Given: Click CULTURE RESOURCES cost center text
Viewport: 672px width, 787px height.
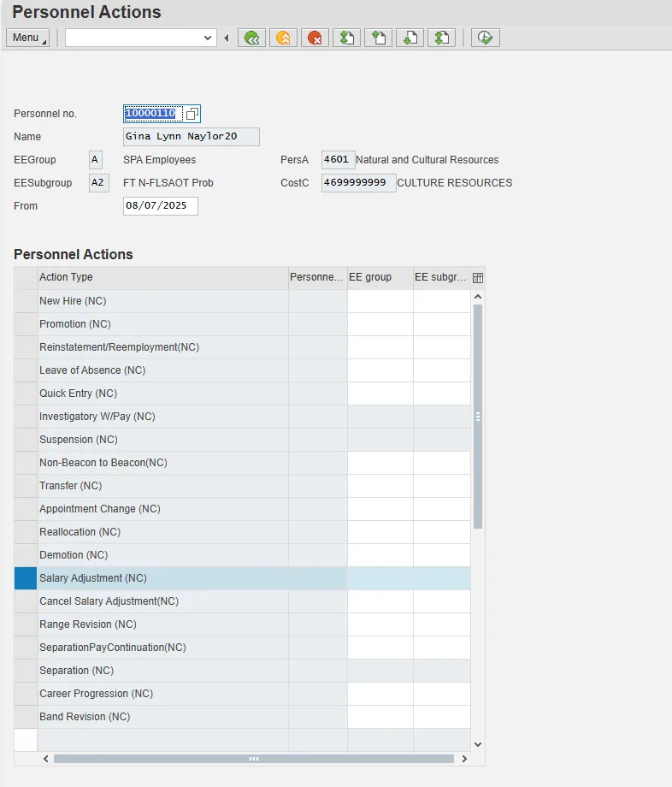Looking at the screenshot, I should (x=455, y=183).
